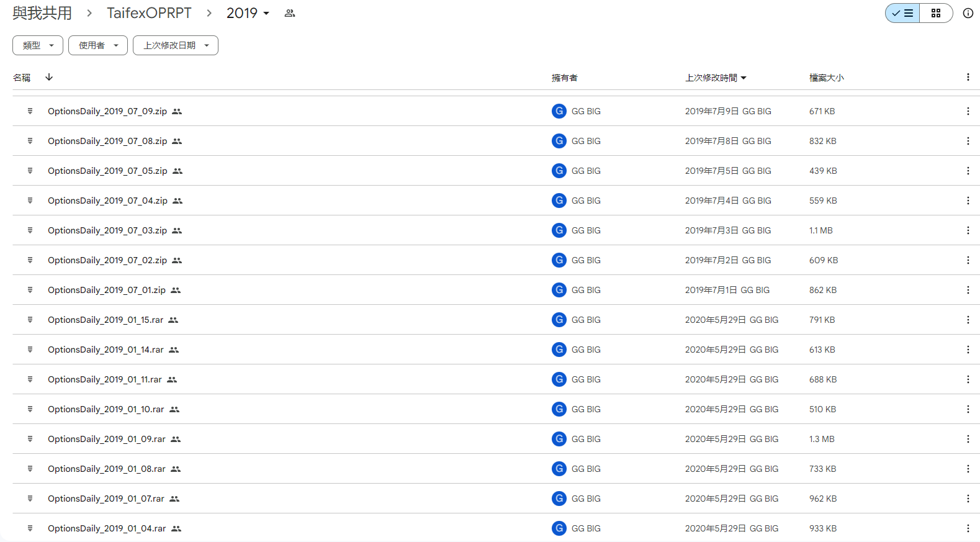Open more actions for OptionsDaily_2019_01_04.rar
This screenshot has height=542, width=980.
coord(968,528)
